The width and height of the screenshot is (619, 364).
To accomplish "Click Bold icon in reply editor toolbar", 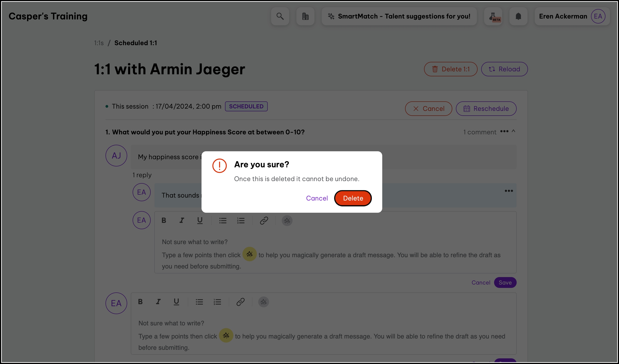I will [x=164, y=220].
